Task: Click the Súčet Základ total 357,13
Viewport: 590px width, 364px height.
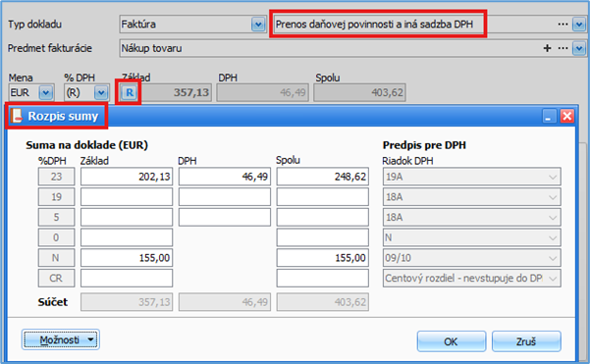Action: coord(127,302)
